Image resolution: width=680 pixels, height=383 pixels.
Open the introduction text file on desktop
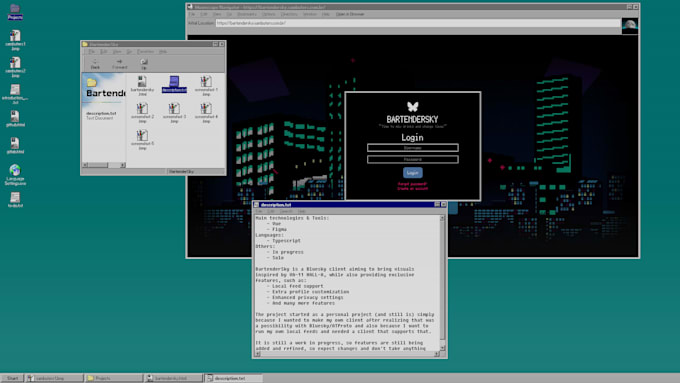pos(15,94)
